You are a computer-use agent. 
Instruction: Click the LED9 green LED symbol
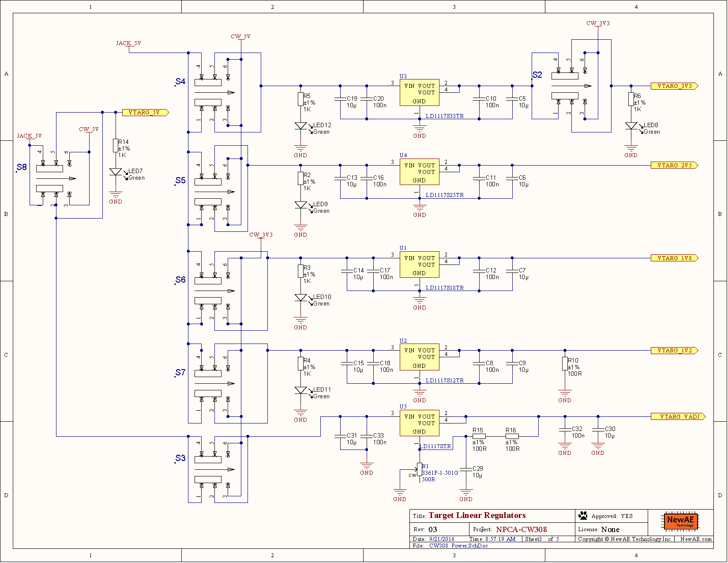coord(301,205)
